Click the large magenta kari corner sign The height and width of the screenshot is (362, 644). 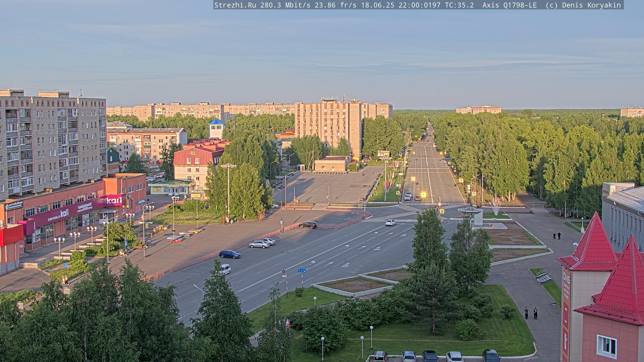[114, 201]
